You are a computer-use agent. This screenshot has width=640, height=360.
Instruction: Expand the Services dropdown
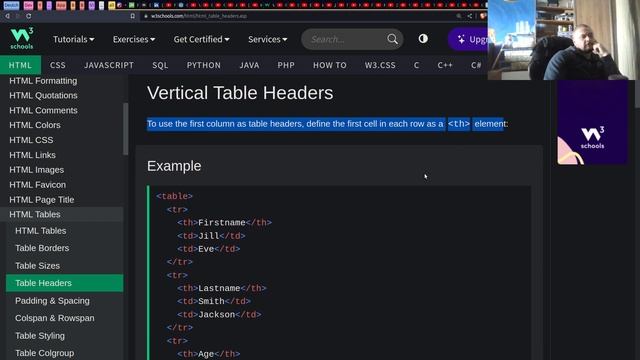coord(267,39)
